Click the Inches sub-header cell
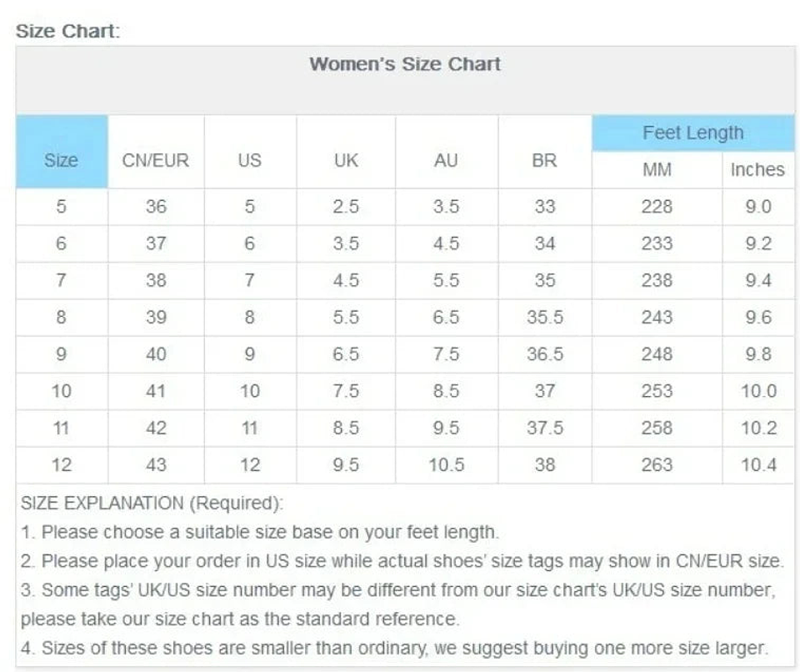 757,169
